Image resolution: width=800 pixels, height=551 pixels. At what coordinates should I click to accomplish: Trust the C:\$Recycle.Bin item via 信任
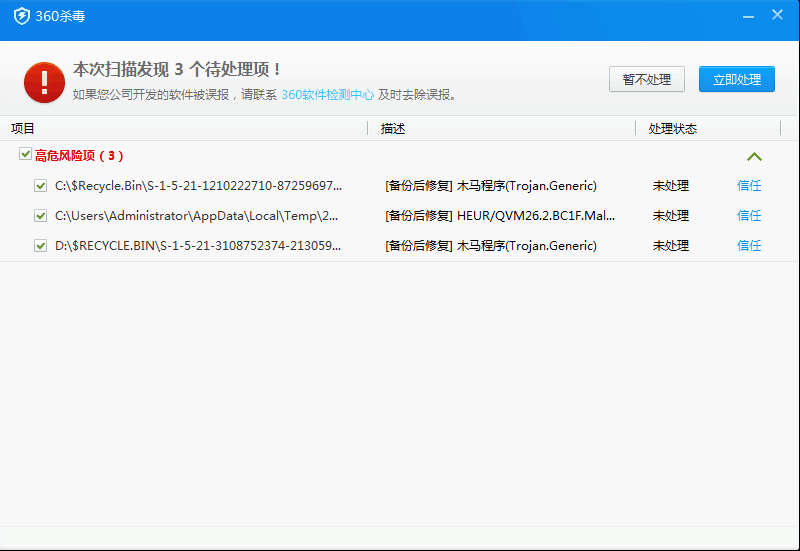click(749, 186)
